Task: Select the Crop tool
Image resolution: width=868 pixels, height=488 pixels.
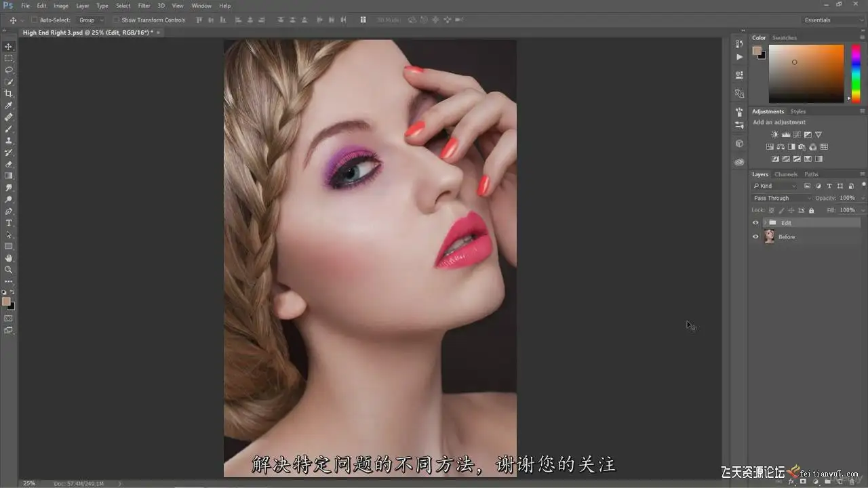Action: tap(9, 94)
